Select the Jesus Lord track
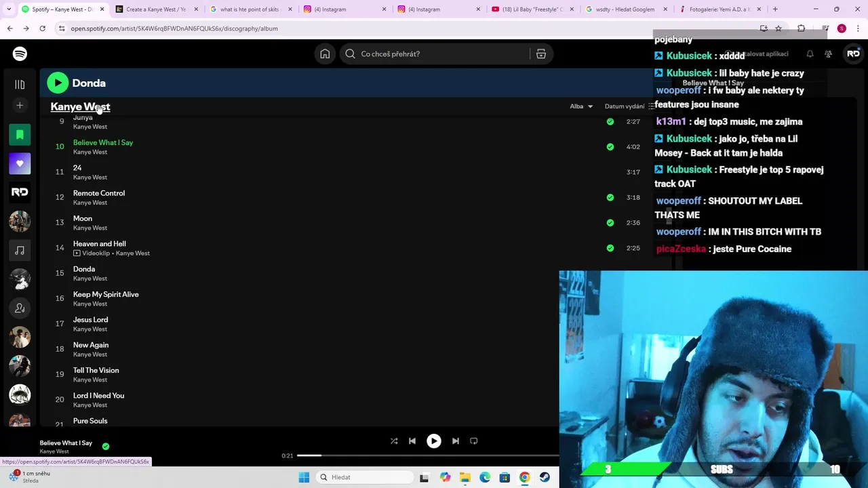 point(91,319)
